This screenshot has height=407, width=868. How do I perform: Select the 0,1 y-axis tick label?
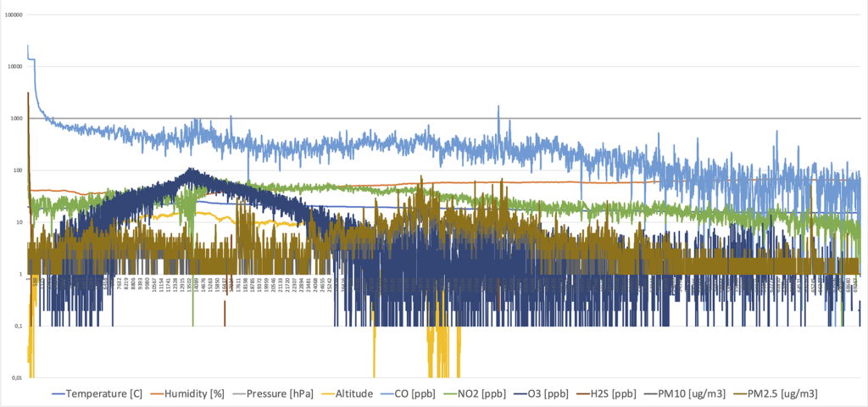[x=18, y=326]
